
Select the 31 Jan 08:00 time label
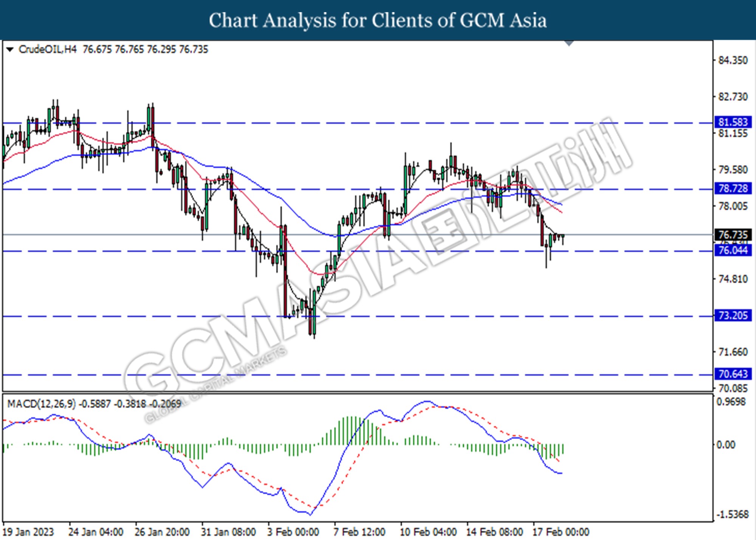(x=228, y=532)
